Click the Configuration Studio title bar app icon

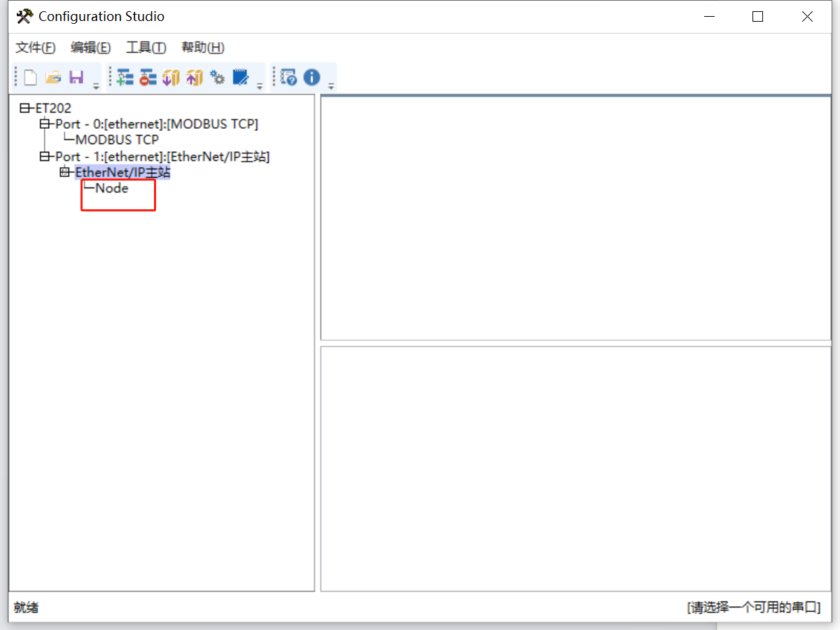(24, 16)
